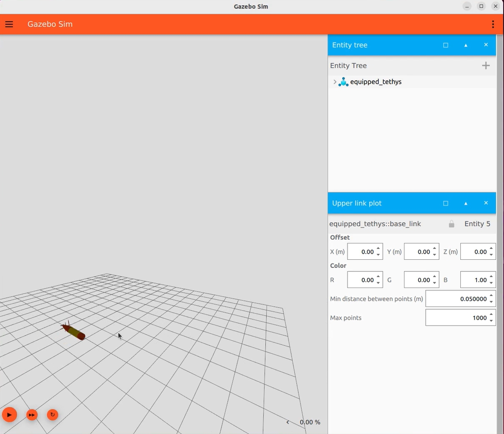The height and width of the screenshot is (434, 504).
Task: Close the Upper link plot panel
Action: (x=485, y=203)
